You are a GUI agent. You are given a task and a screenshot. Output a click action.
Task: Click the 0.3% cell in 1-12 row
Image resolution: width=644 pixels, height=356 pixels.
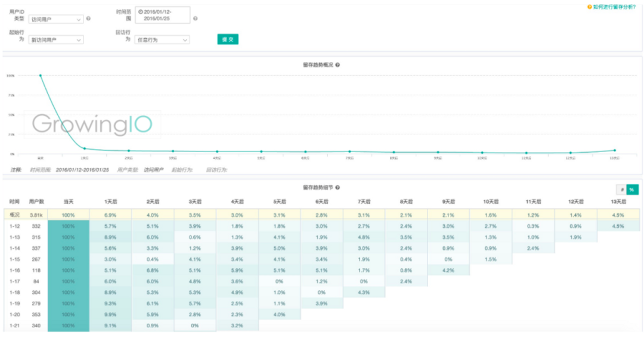533,226
